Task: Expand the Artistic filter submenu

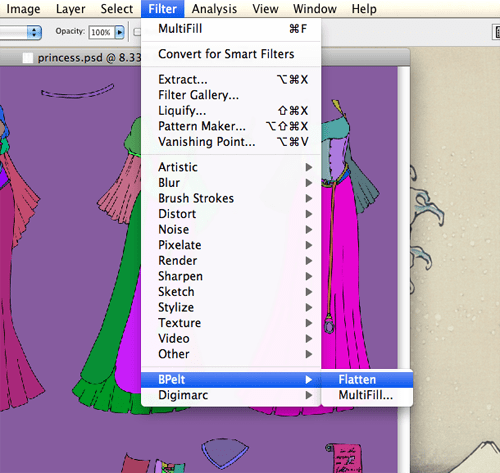Action: click(x=231, y=167)
